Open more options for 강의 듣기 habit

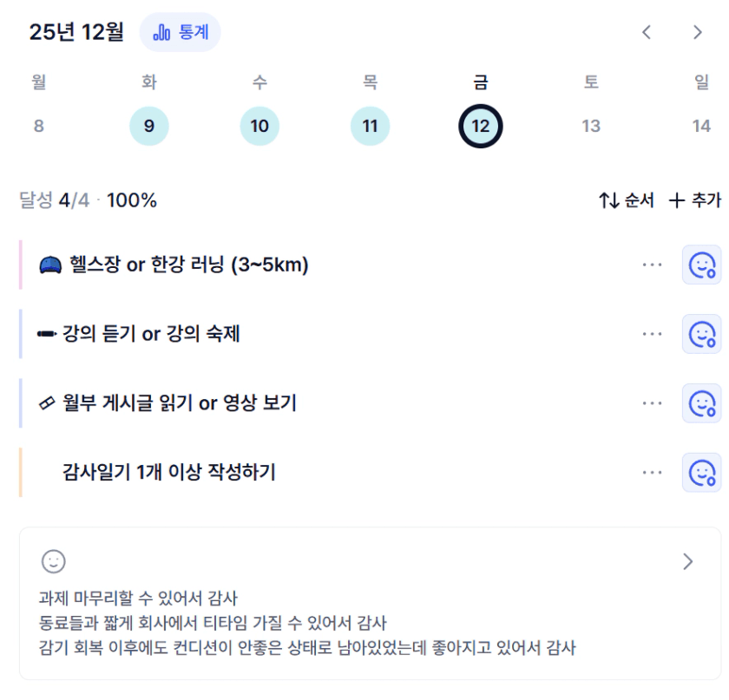click(653, 334)
